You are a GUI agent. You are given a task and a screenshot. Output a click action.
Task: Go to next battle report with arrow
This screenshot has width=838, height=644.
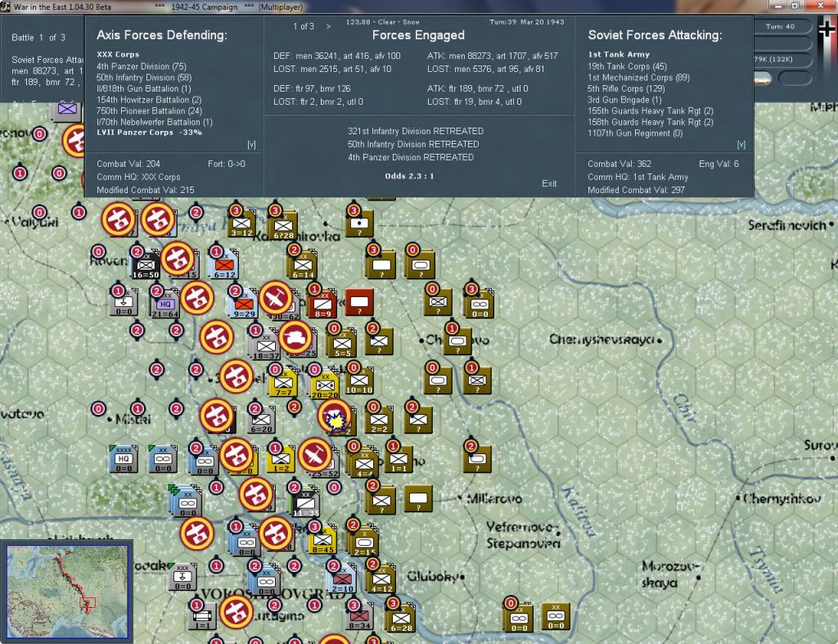coord(328,26)
